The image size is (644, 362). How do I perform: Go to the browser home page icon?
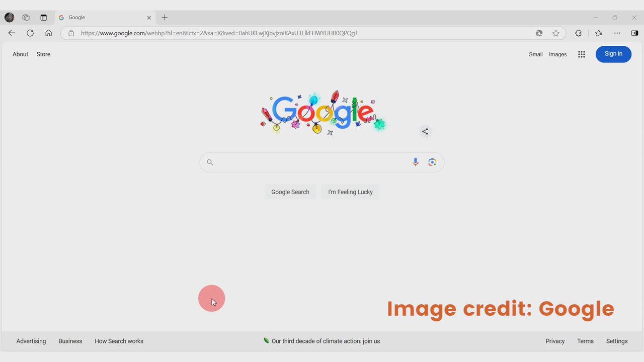48,33
